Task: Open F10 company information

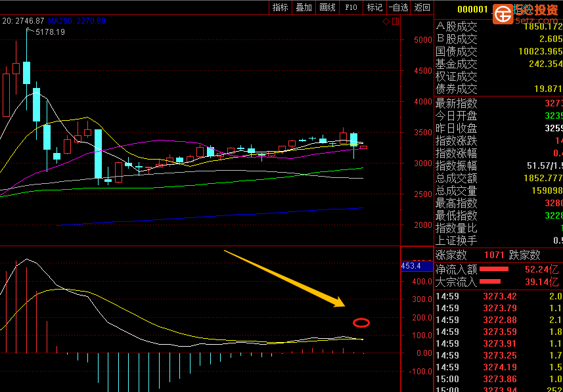Action: pos(351,7)
